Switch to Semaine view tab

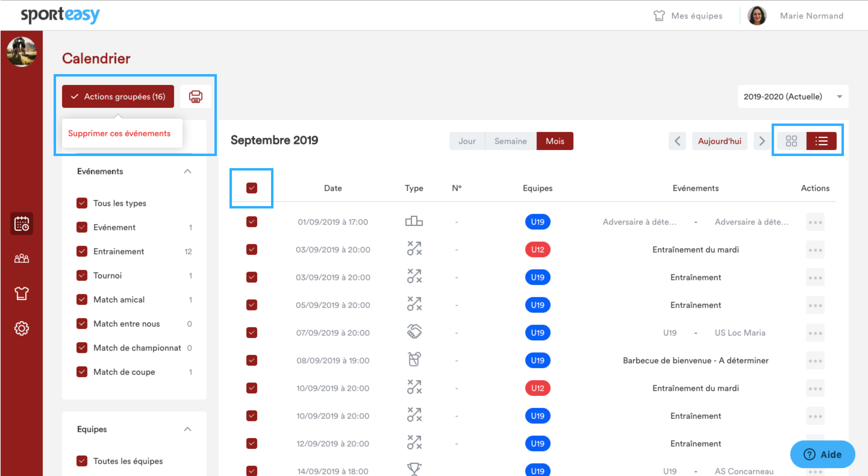(510, 141)
